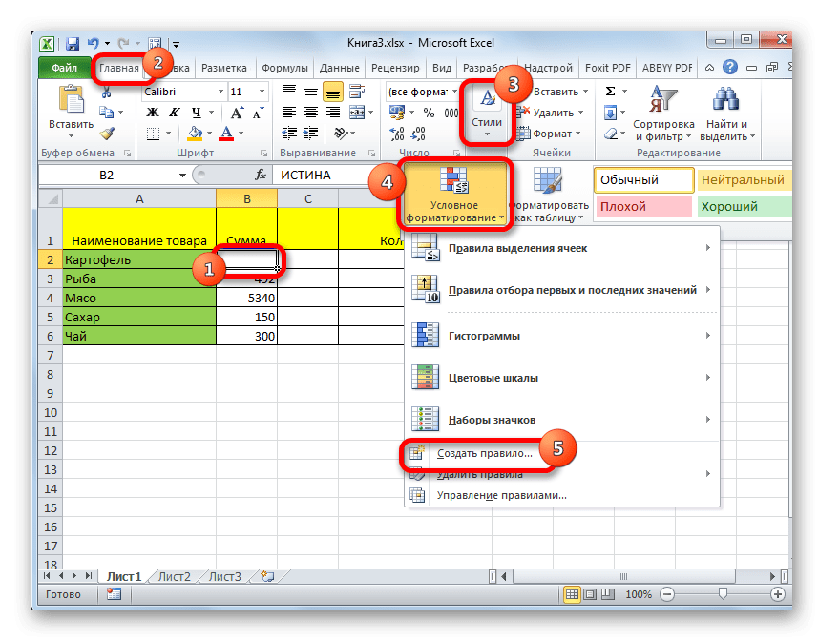Open the Borders dropdown arrow
The width and height of the screenshot is (840, 641).
coord(168,134)
